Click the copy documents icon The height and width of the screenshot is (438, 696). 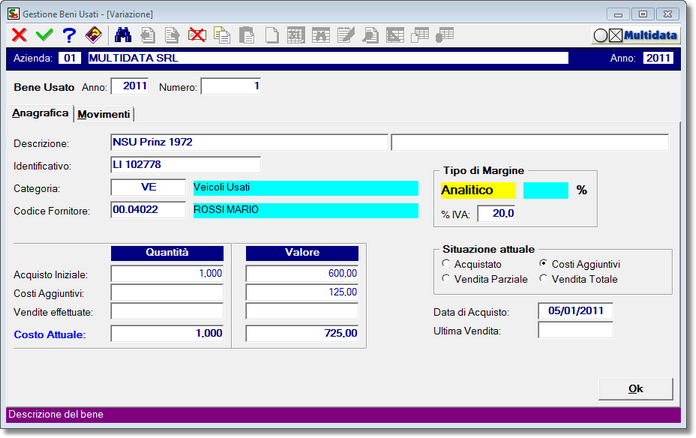(x=222, y=35)
